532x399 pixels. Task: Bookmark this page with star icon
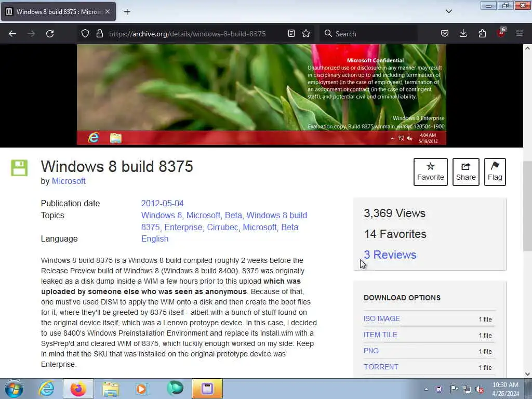tap(306, 33)
